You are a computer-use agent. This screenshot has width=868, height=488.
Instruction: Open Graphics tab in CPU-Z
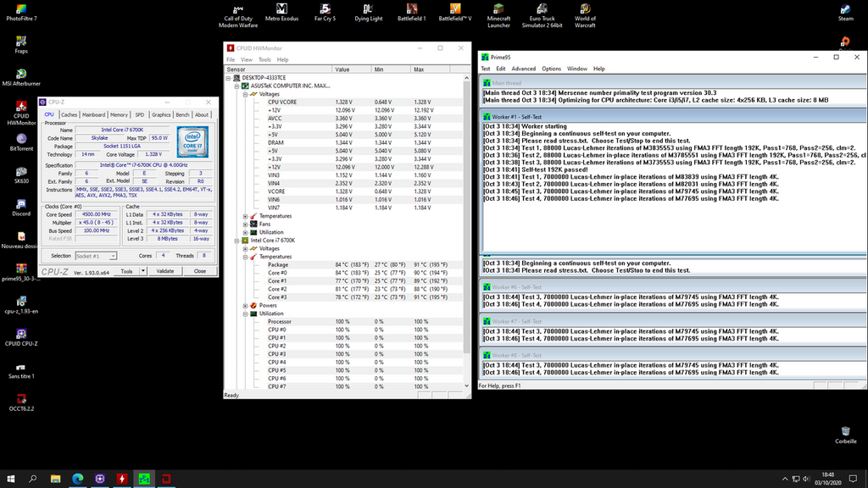(x=161, y=114)
